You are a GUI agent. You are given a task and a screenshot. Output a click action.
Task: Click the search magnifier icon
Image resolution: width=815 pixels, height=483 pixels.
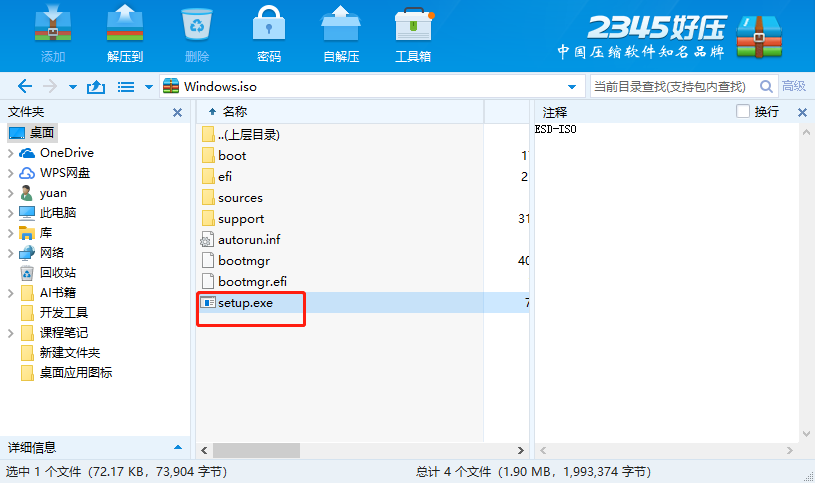pos(766,86)
